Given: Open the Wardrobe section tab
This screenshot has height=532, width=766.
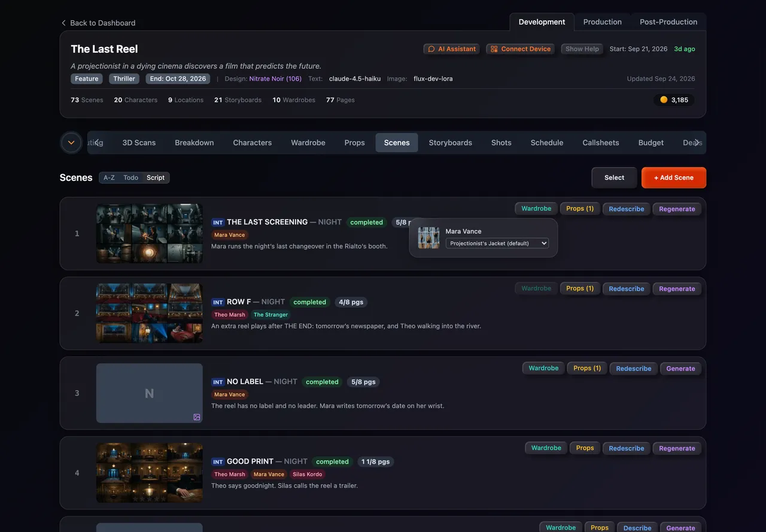Looking at the screenshot, I should (x=308, y=142).
